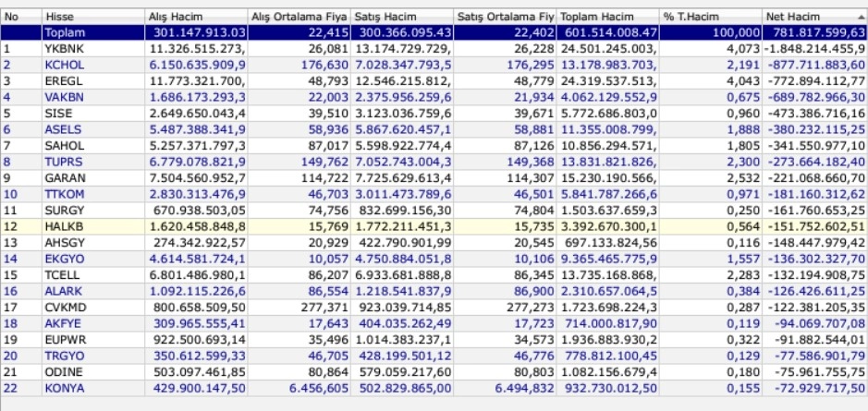The height and width of the screenshot is (411, 868).
Task: Sort by the Hisse column header
Action: tap(93, 17)
